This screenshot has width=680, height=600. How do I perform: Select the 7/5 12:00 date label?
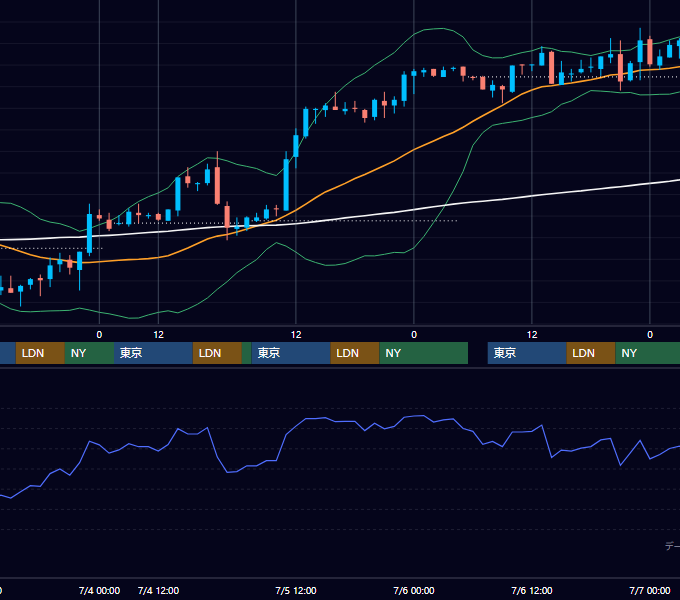tap(296, 590)
